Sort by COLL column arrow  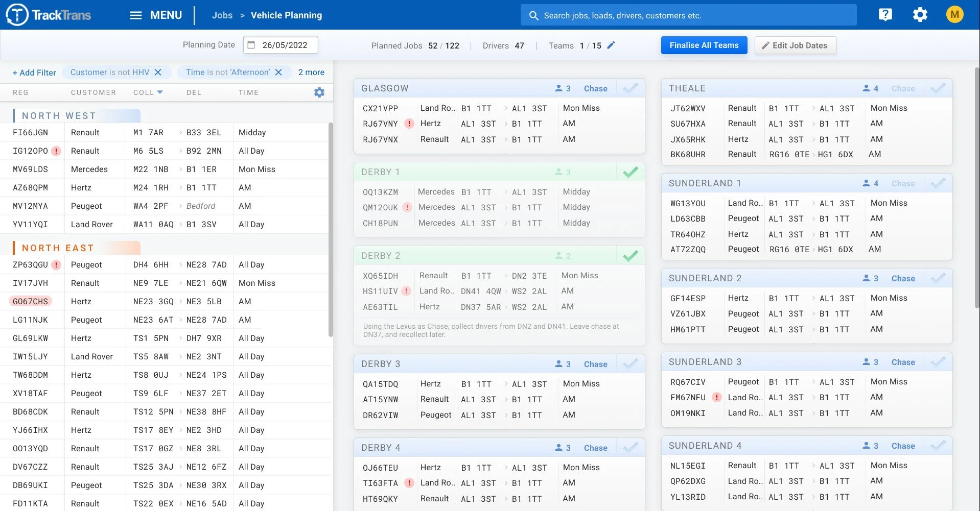160,92
